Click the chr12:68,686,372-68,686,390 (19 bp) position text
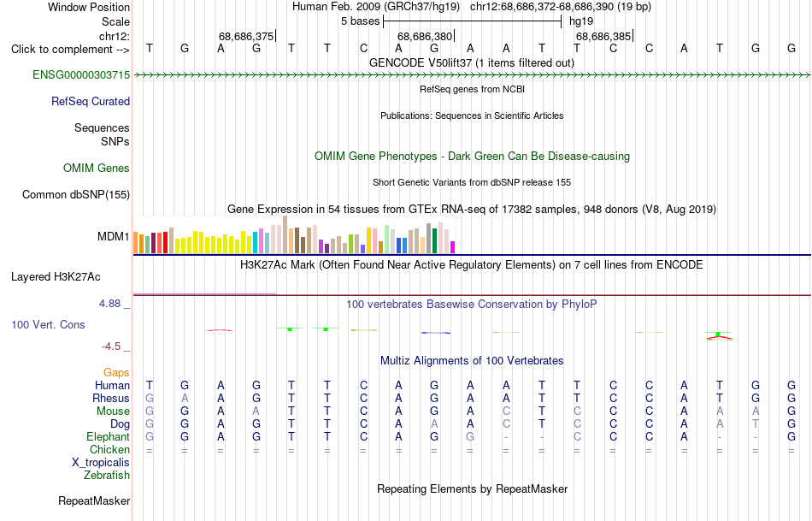The width and height of the screenshot is (812, 521). pyautogui.click(x=561, y=7)
